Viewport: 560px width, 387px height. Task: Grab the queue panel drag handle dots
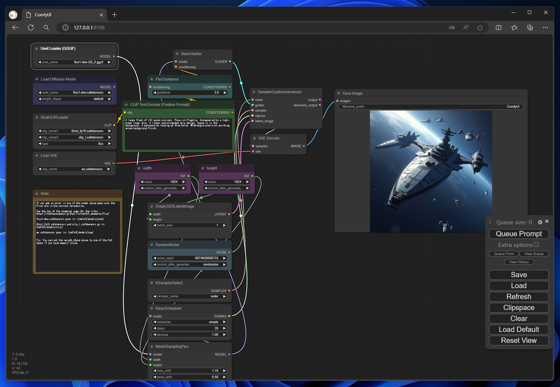click(490, 222)
